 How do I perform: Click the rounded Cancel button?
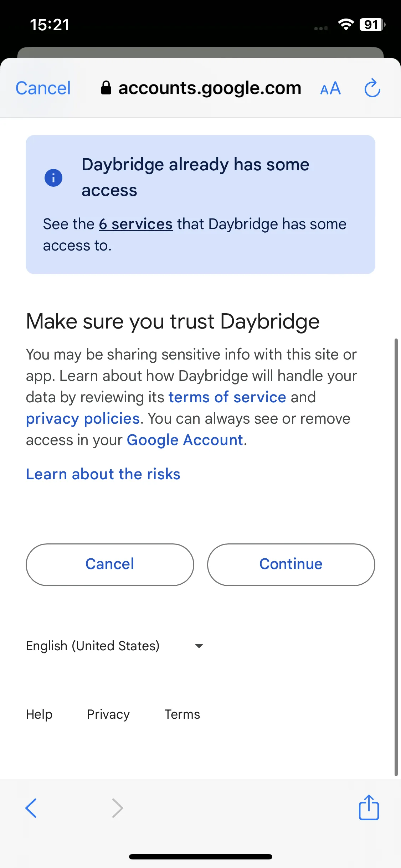point(110,564)
